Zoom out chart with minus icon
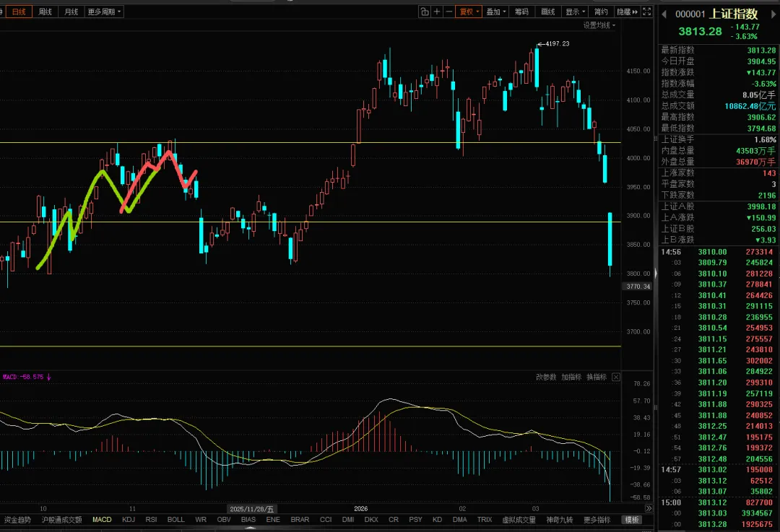The image size is (780, 532). tap(449, 12)
